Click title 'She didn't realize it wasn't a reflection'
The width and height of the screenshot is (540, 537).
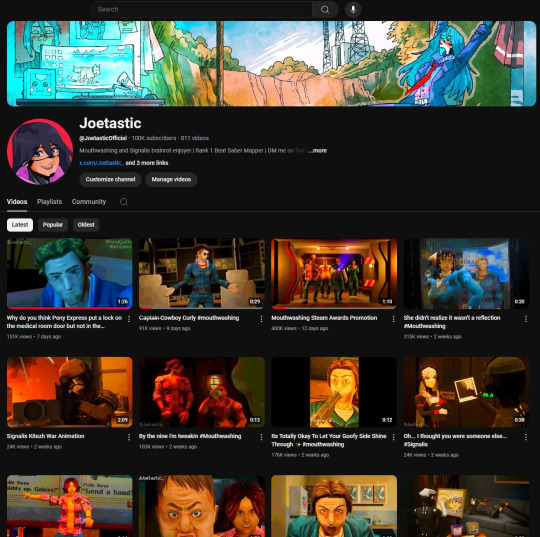point(452,322)
